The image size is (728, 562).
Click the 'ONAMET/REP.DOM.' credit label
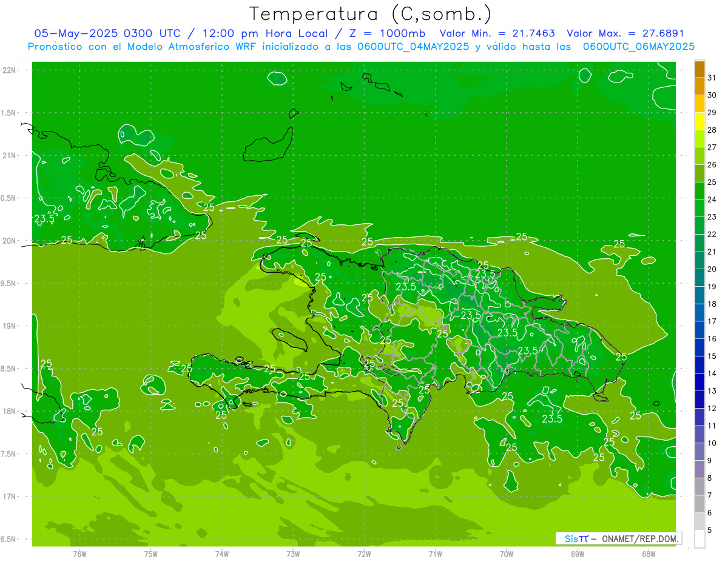click(x=639, y=538)
